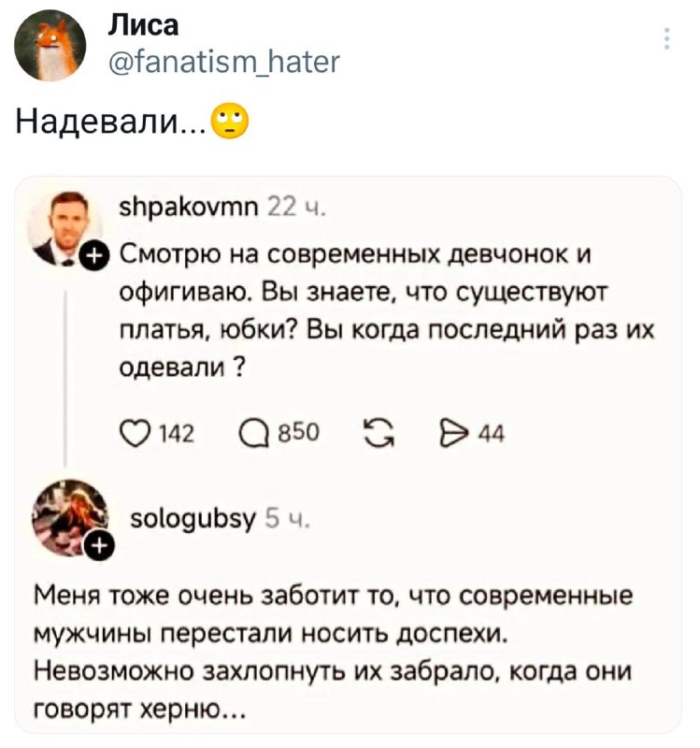
Task: Follow shpakovmn via the plus badge
Action: (95, 254)
